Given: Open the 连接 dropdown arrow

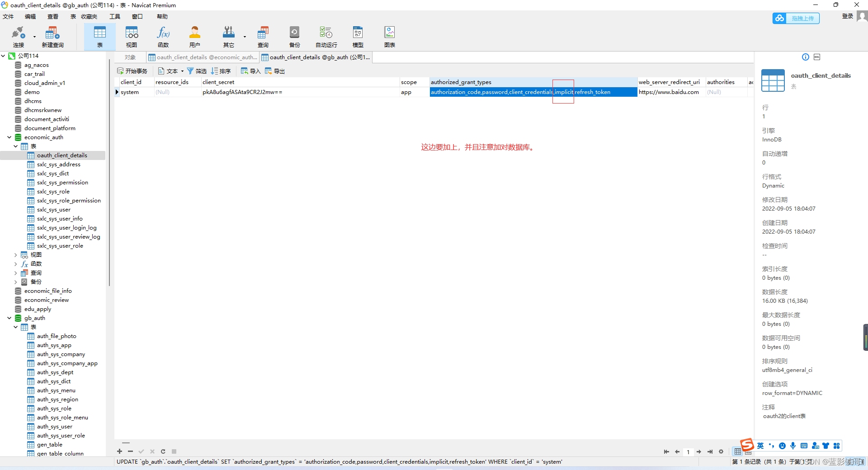Looking at the screenshot, I should coord(34,37).
